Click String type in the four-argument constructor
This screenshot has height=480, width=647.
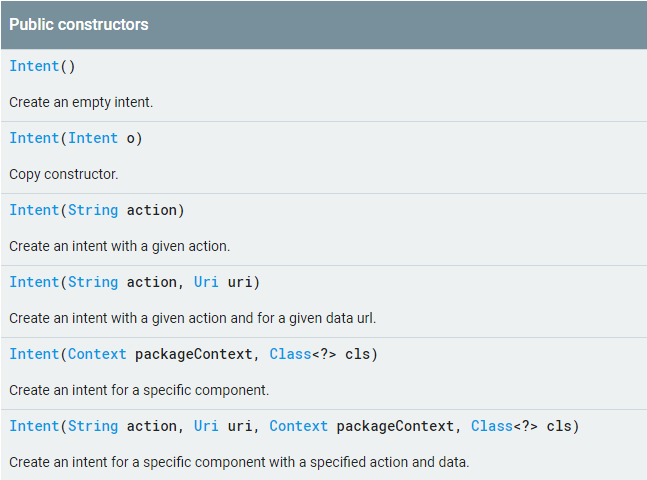(x=93, y=426)
